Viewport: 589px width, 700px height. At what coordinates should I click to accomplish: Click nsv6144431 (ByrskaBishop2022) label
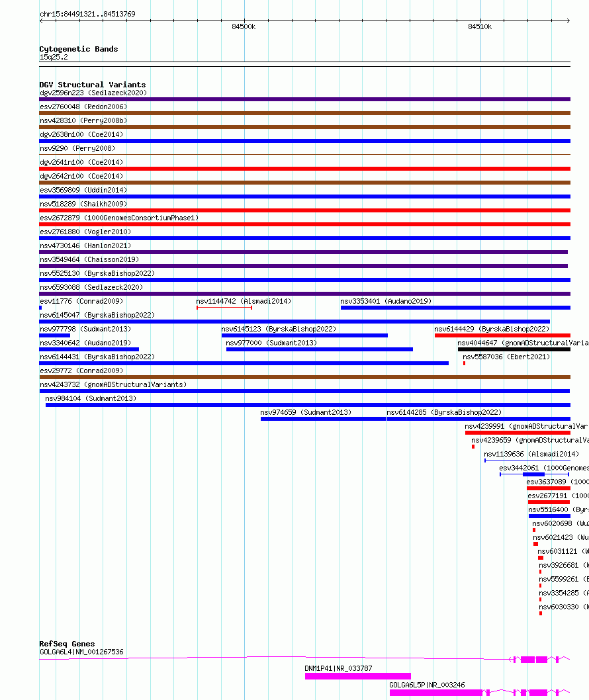pos(97,356)
